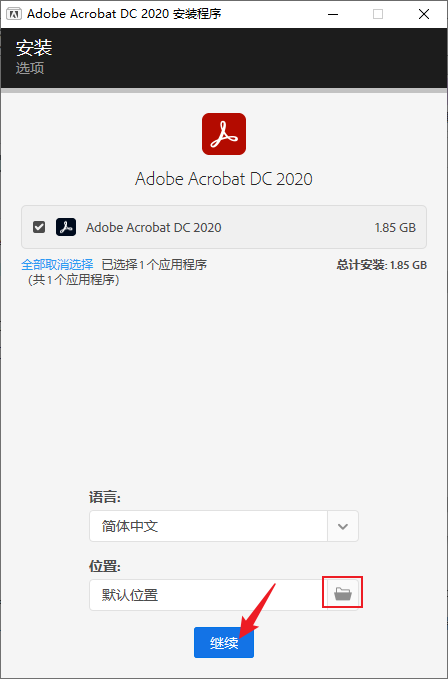Viewport: 448px width, 679px height.
Task: Click the large red Acrobat logo
Action: (x=224, y=134)
